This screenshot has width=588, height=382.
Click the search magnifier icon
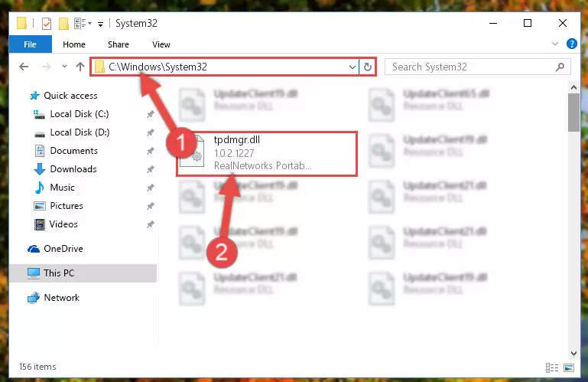pyautogui.click(x=560, y=67)
